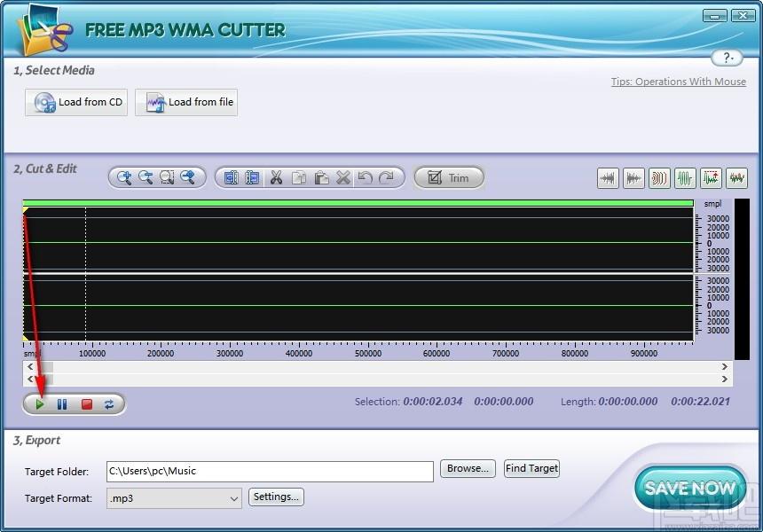This screenshot has width=763, height=532.
Task: Apply the fade in waveform effect
Action: (608, 178)
